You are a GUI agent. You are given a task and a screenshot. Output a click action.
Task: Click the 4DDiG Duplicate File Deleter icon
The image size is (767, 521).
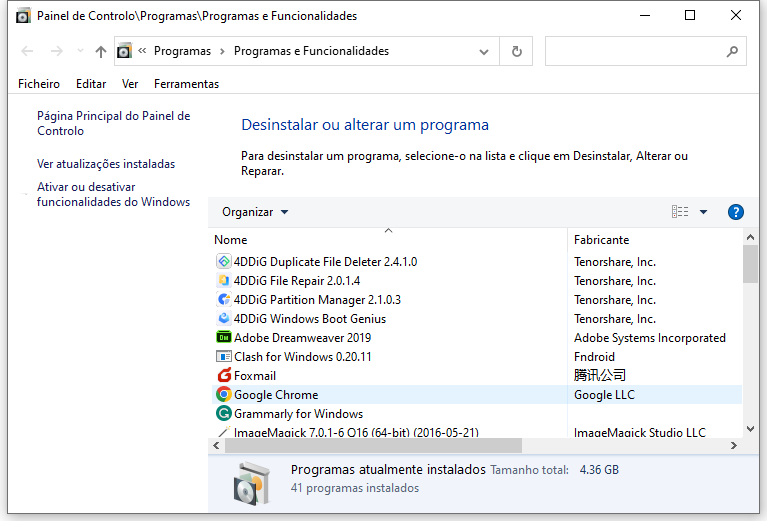click(x=224, y=262)
